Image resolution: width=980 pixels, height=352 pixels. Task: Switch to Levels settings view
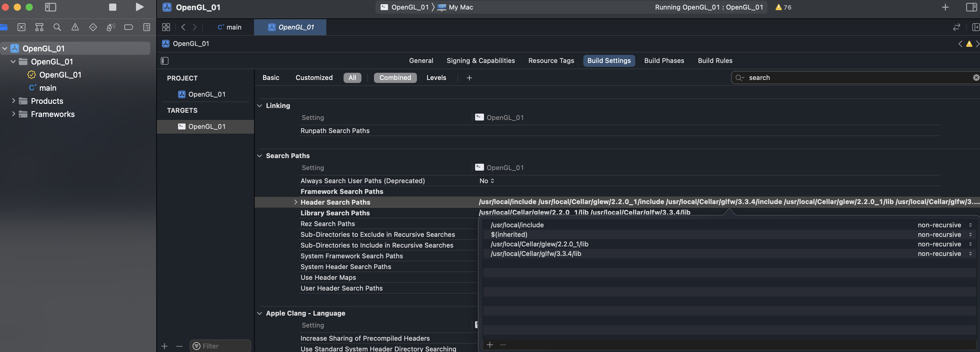[436, 78]
